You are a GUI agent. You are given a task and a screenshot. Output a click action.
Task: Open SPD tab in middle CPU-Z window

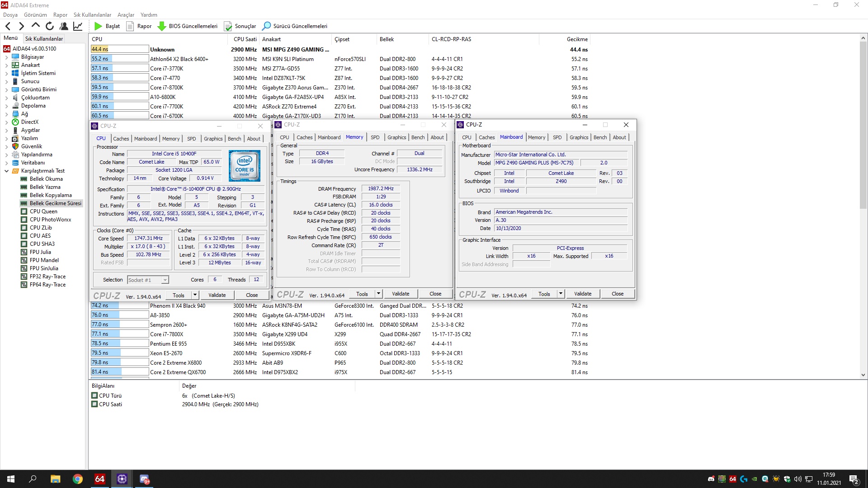click(375, 137)
